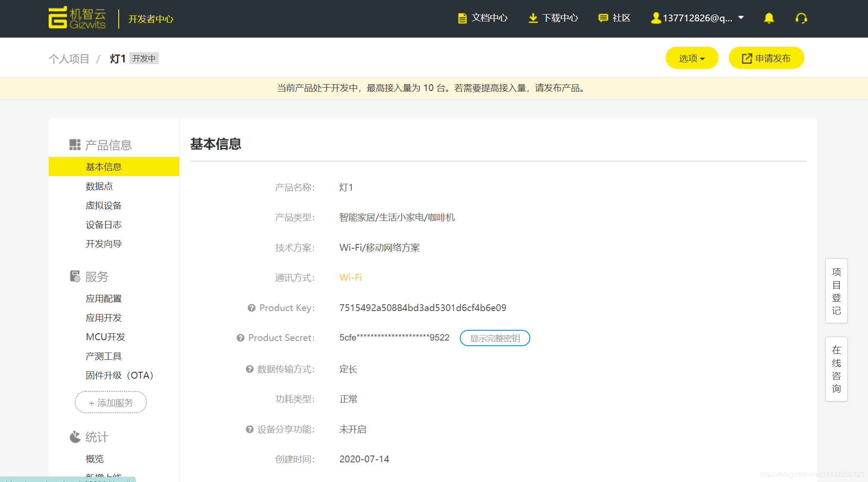Screen dimensions: 868x482
Task: Go back to 个人项目 breadcrumb
Action: 69,59
